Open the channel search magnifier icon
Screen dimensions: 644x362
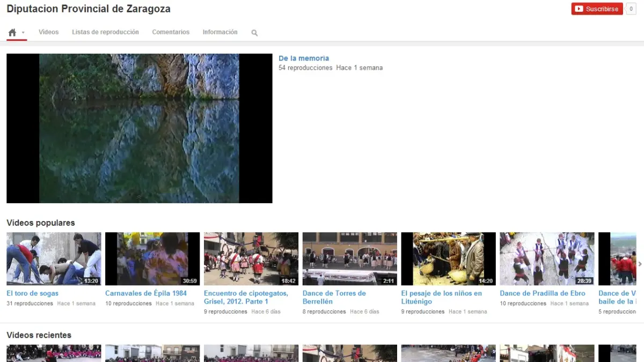(254, 33)
